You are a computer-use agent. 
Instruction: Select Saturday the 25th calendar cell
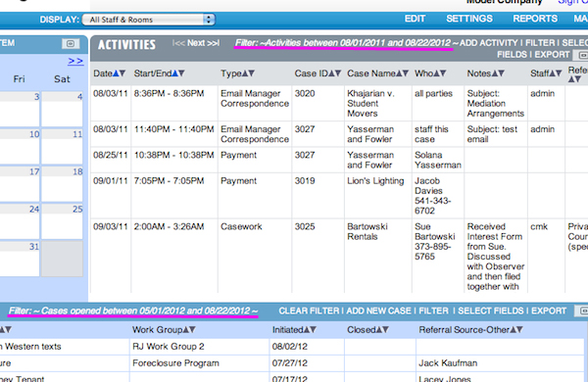click(x=62, y=221)
